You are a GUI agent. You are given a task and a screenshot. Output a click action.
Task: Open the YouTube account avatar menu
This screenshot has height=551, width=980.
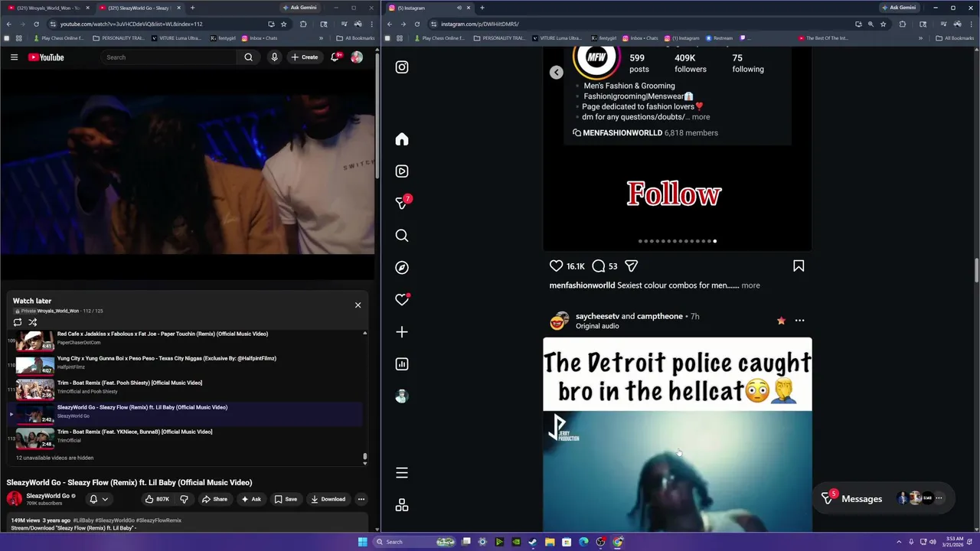(357, 57)
